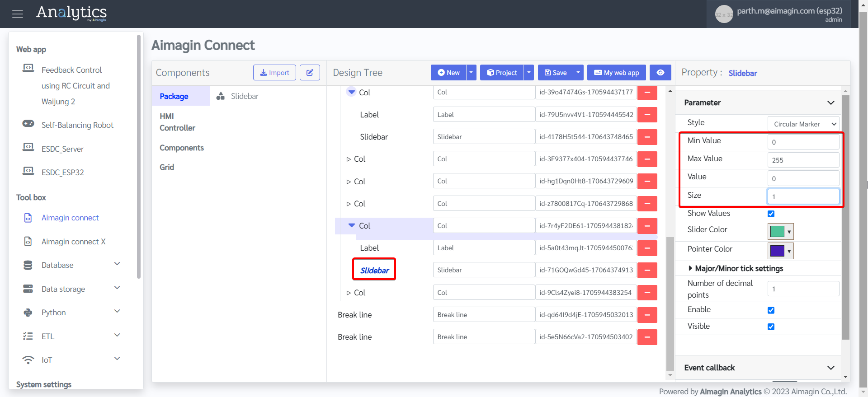Expand Major/Minor tick settings
This screenshot has width=868, height=397.
tap(735, 268)
